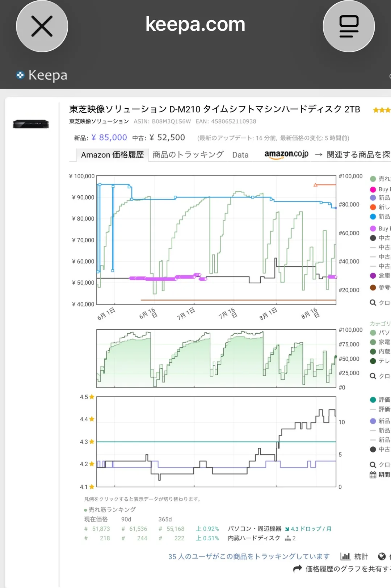Click 90d rank value 61,536

[138, 529]
